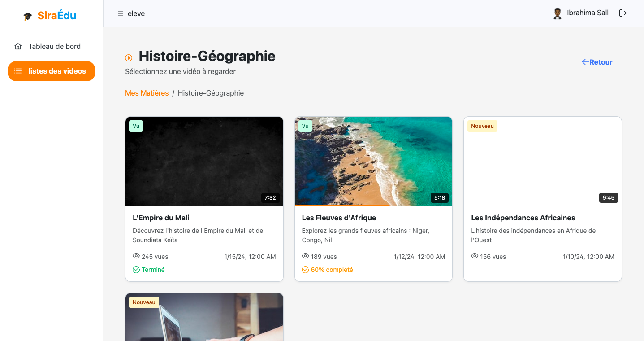
Task: Open the Mes Matières breadcrumb link
Action: pyautogui.click(x=147, y=93)
